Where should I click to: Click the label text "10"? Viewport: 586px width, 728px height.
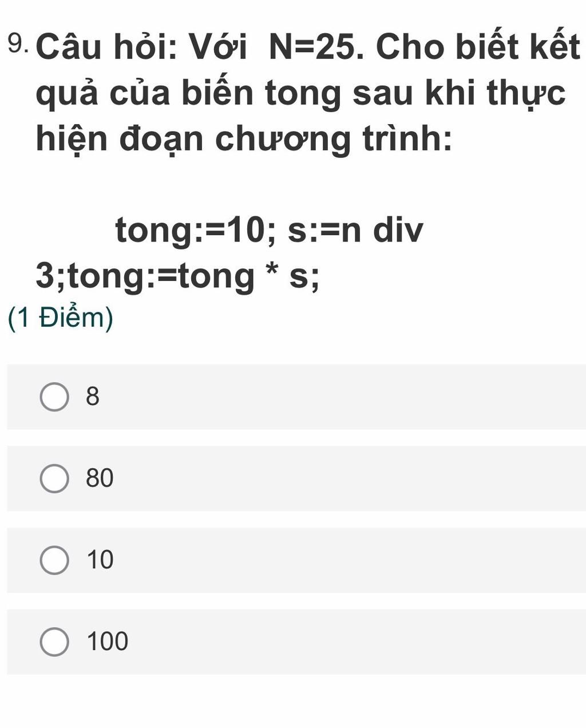[x=100, y=560]
